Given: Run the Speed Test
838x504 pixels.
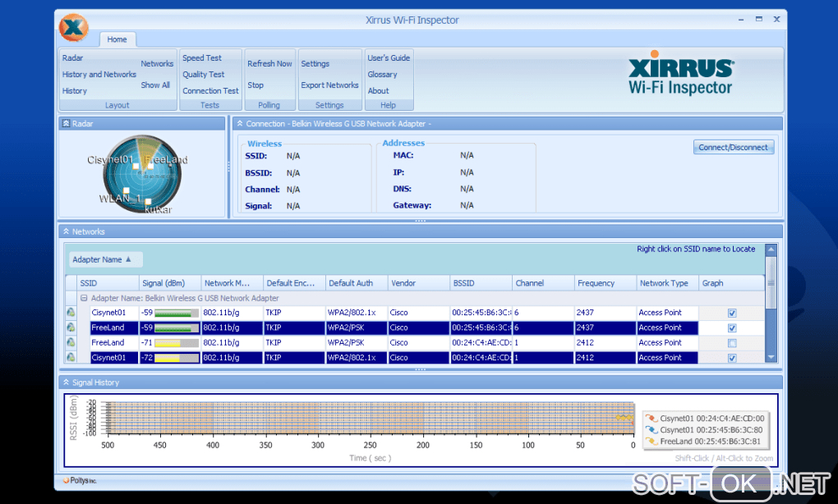Looking at the screenshot, I should pos(202,57).
